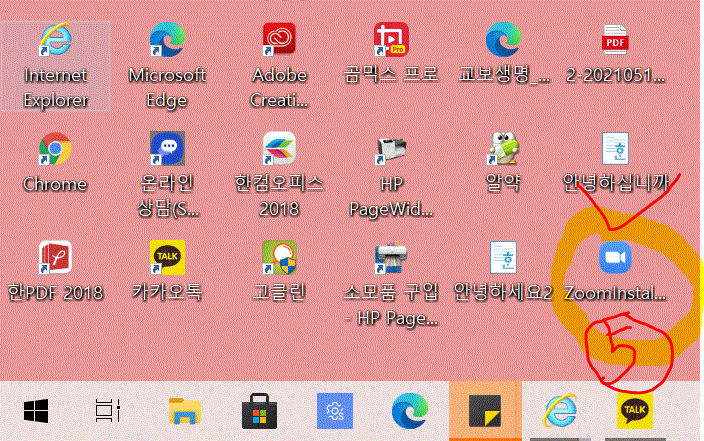Open the 소모품 구입 - HP Page shortcut
This screenshot has width=704, height=441.
pos(391,284)
